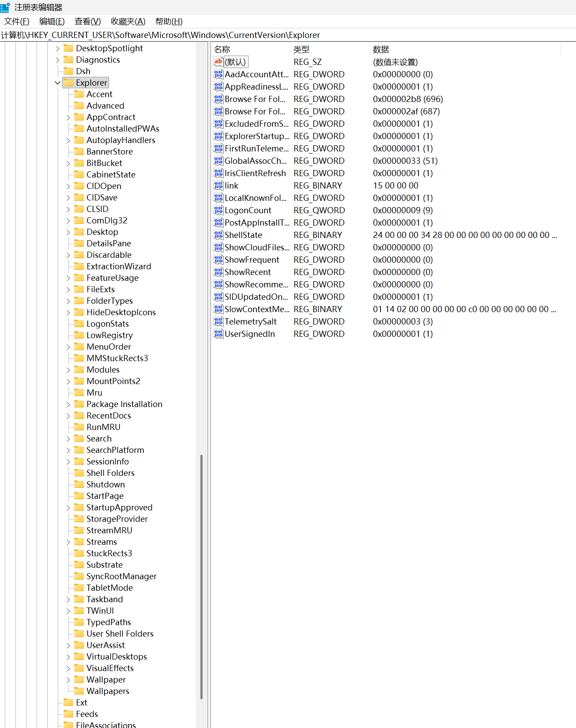Select the HideDesktopIcons key

pyautogui.click(x=121, y=312)
